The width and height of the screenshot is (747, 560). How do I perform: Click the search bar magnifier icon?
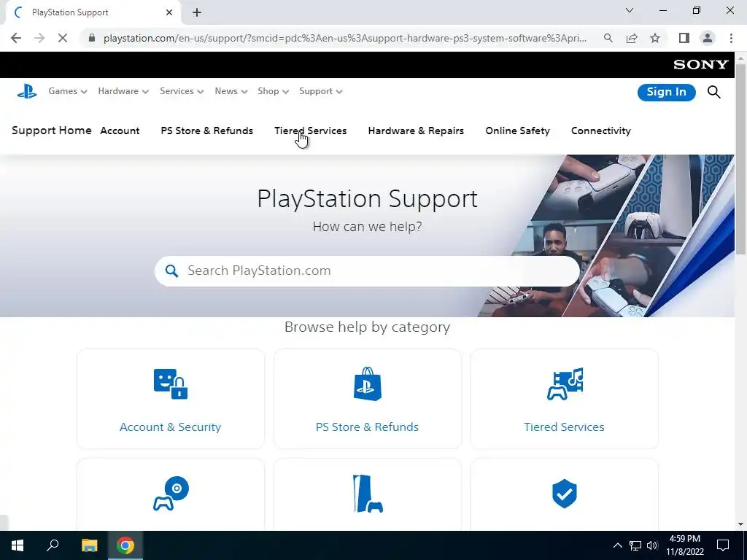171,271
